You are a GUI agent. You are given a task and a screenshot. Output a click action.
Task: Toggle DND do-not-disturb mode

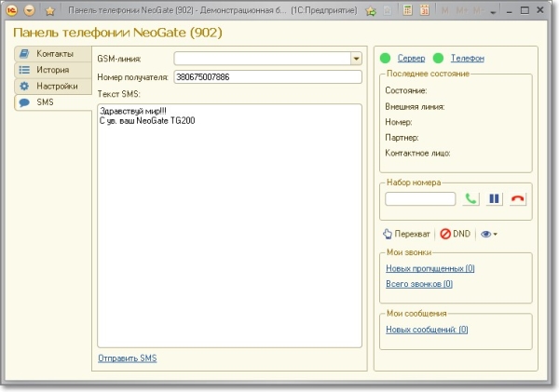point(456,234)
